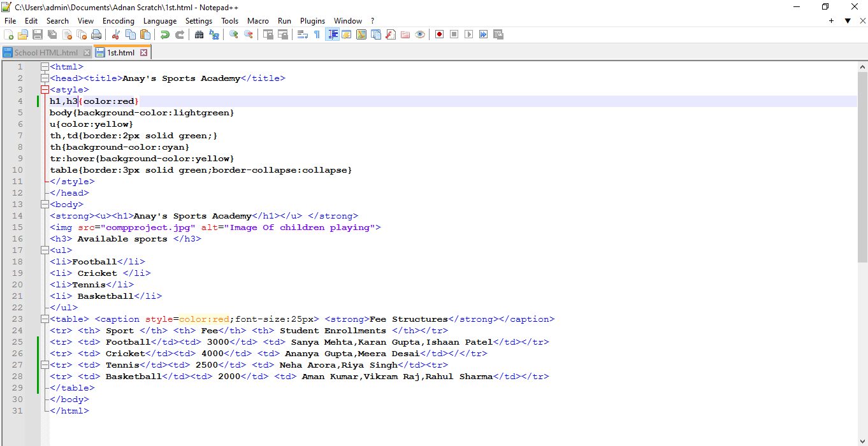The height and width of the screenshot is (446, 868).
Task: Click line number 16 in margin
Action: pyautogui.click(x=18, y=239)
